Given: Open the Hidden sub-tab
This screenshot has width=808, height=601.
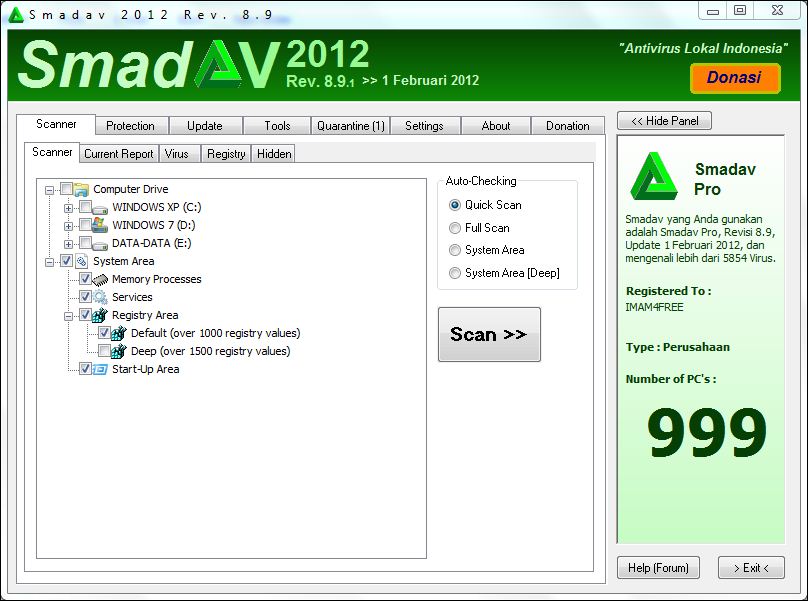Looking at the screenshot, I should coord(274,154).
